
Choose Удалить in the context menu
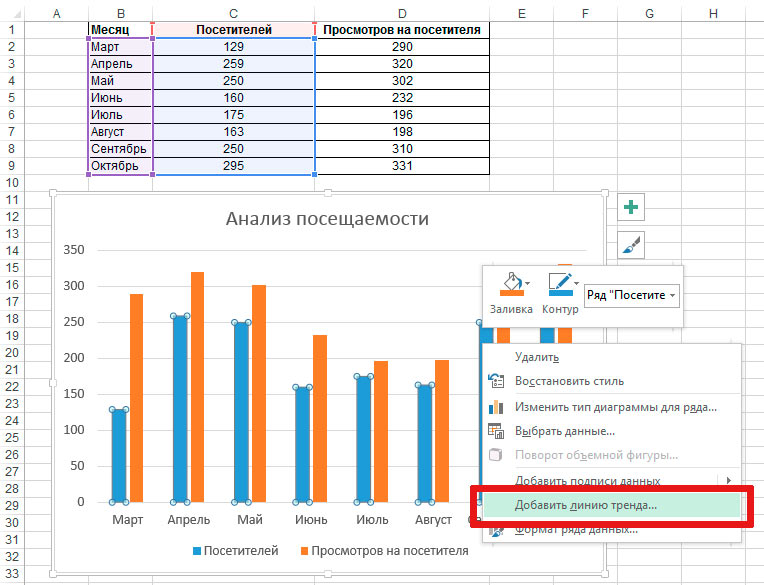[537, 357]
